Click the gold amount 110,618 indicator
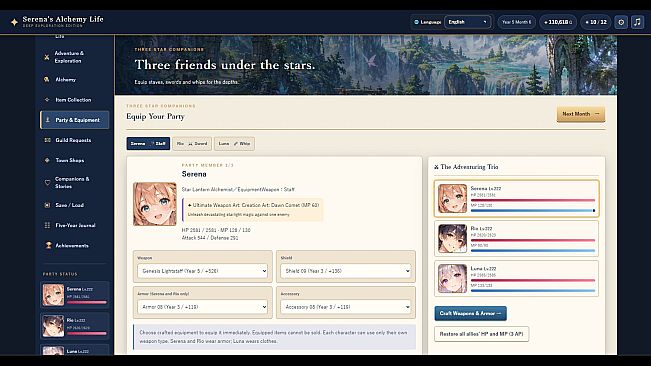Image resolution: width=651 pixels, height=366 pixels. (558, 22)
